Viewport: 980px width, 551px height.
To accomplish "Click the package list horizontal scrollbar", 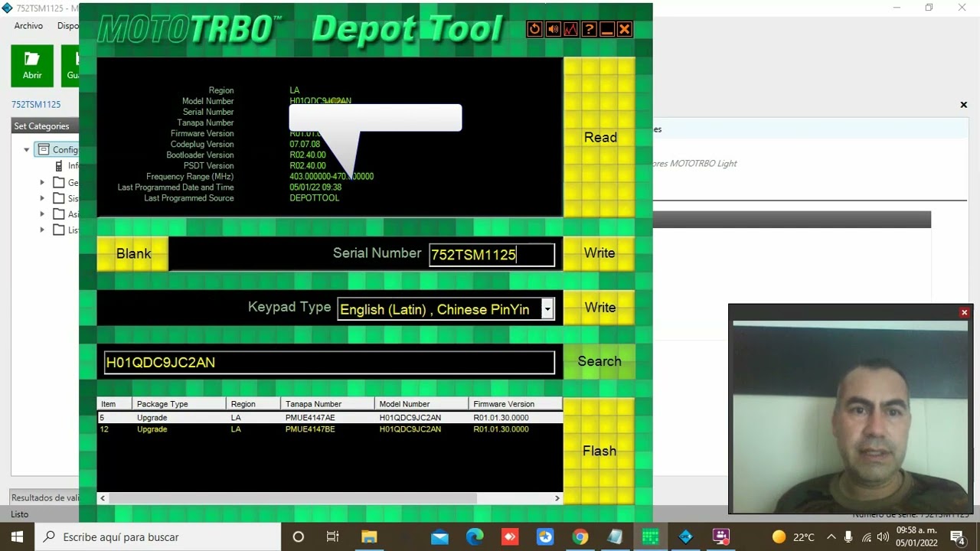I will 292,498.
